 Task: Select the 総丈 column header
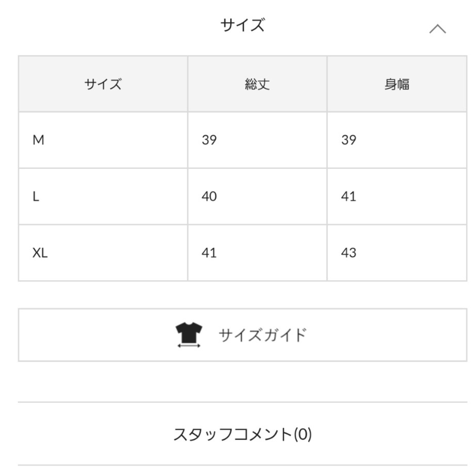(x=257, y=84)
